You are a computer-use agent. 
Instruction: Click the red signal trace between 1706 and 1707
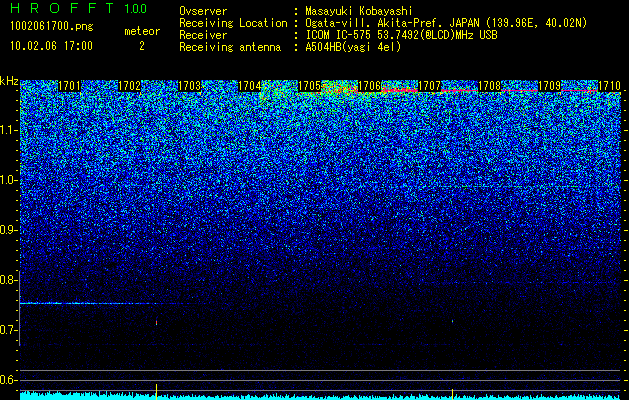pyautogui.click(x=400, y=90)
